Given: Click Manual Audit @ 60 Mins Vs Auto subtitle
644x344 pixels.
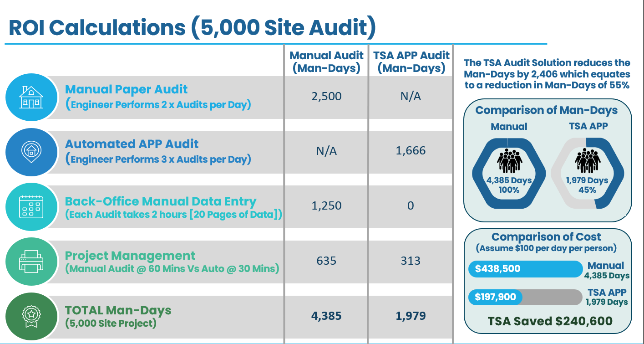Looking at the screenshot, I should click(172, 269).
